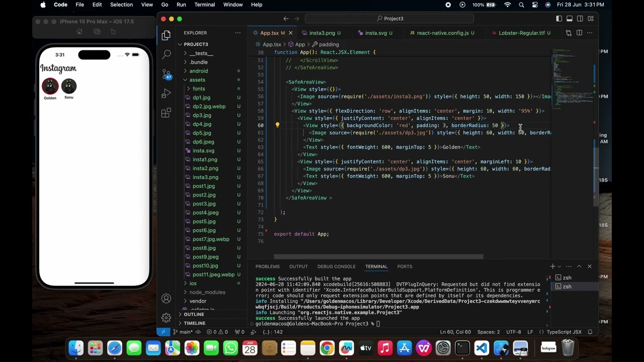Screen dimensions: 644x362
Task: Click the notifications bell in status bar
Action: pos(590,332)
